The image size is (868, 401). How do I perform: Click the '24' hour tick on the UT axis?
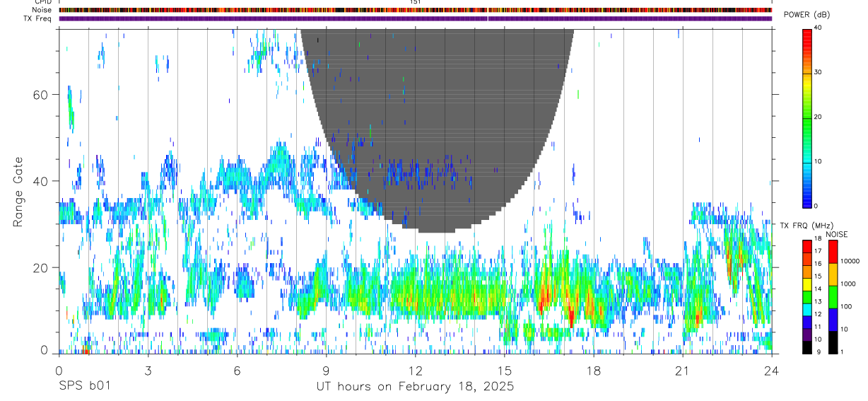point(772,370)
